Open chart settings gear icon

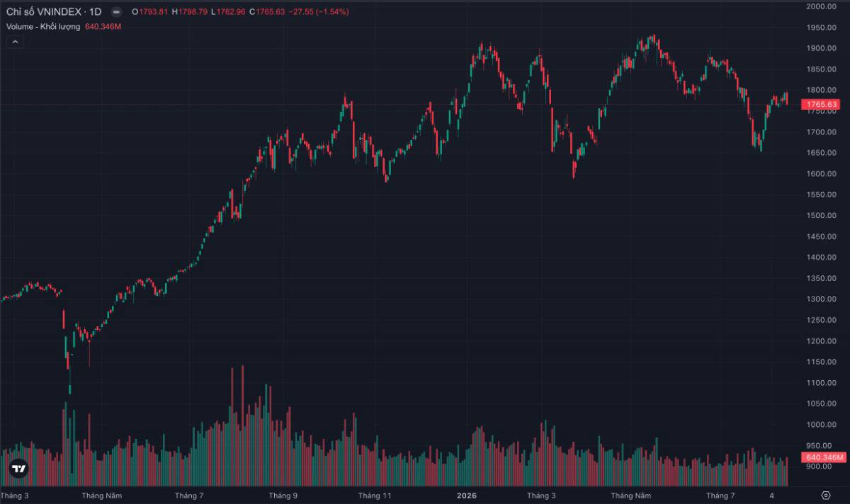click(x=826, y=495)
